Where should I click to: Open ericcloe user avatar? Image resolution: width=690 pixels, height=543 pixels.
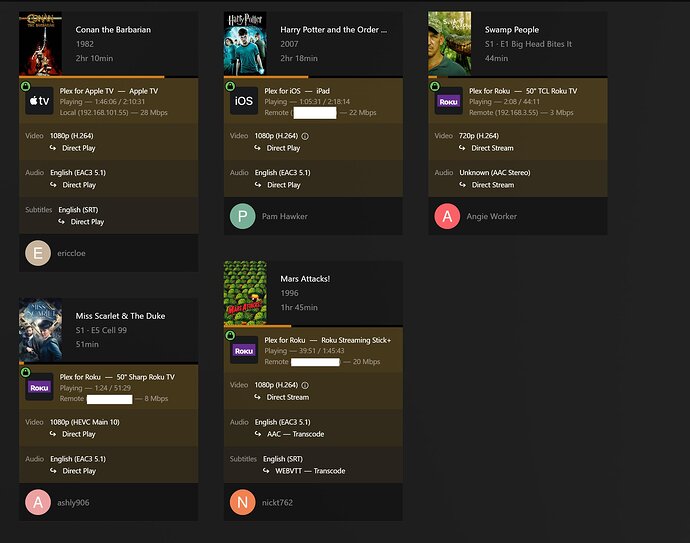(x=38, y=253)
